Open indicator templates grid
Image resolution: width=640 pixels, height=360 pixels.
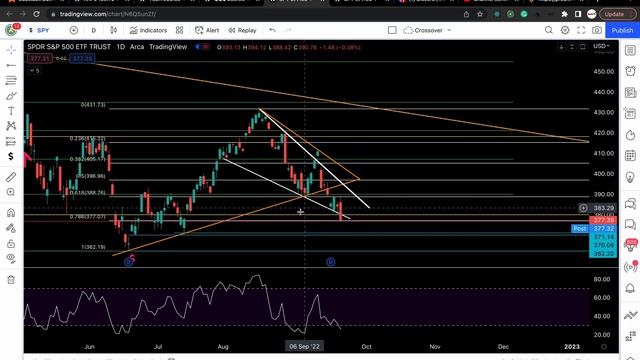click(x=180, y=30)
